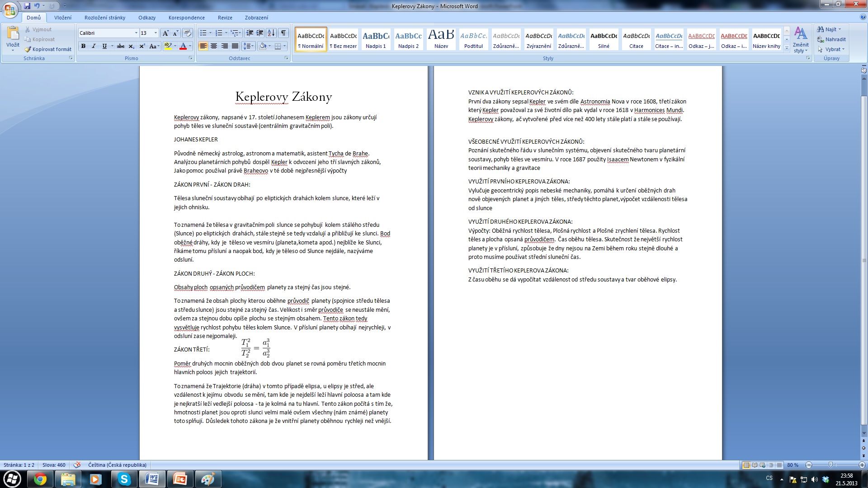The width and height of the screenshot is (868, 488).
Task: Click the sort A-Z icon
Action: pos(271,33)
